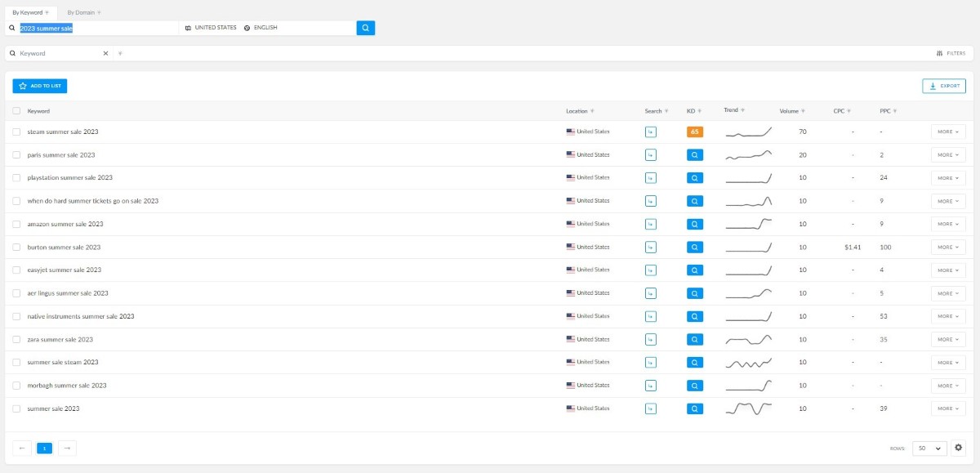The width and height of the screenshot is (980, 473).
Task: Open search results icon for amazon summer sale 2023
Action: click(x=651, y=224)
